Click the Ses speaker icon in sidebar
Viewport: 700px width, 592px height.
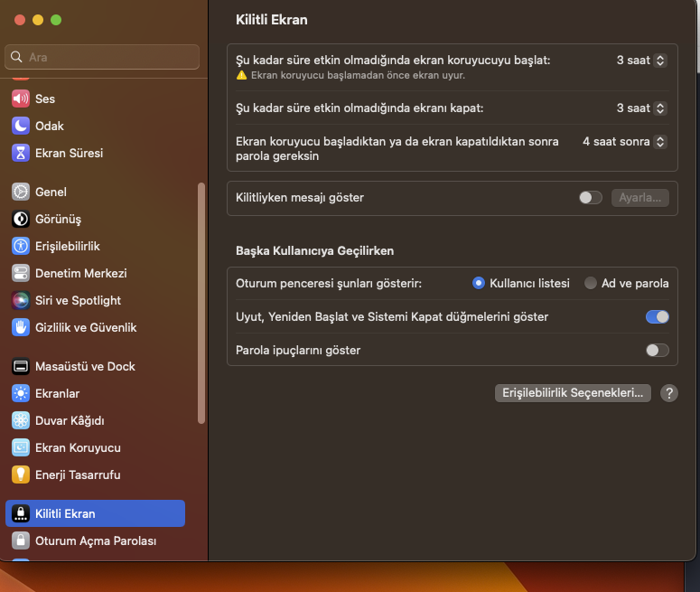click(x=21, y=99)
